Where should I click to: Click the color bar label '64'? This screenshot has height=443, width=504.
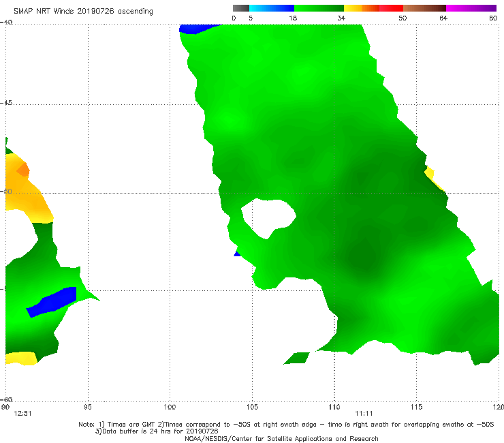point(443,18)
